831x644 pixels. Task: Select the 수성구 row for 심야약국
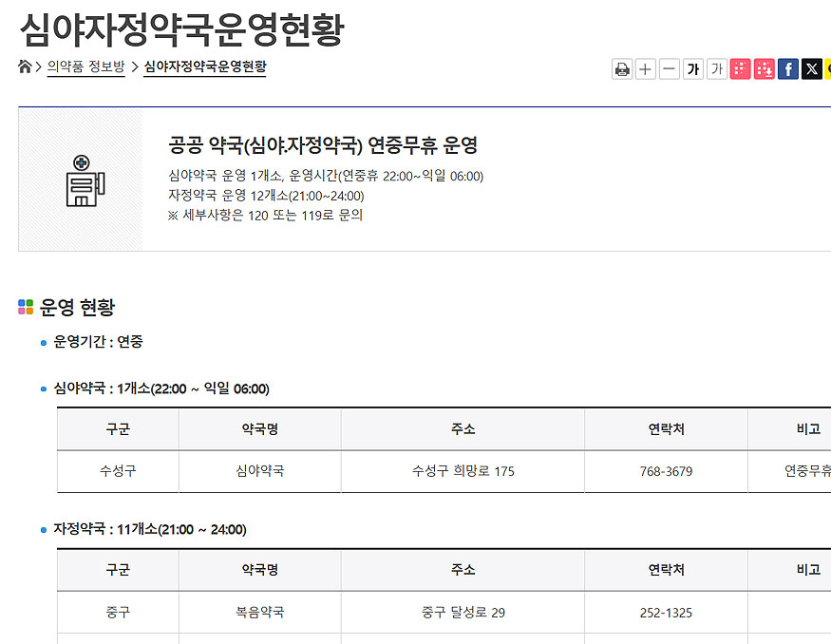117,471
